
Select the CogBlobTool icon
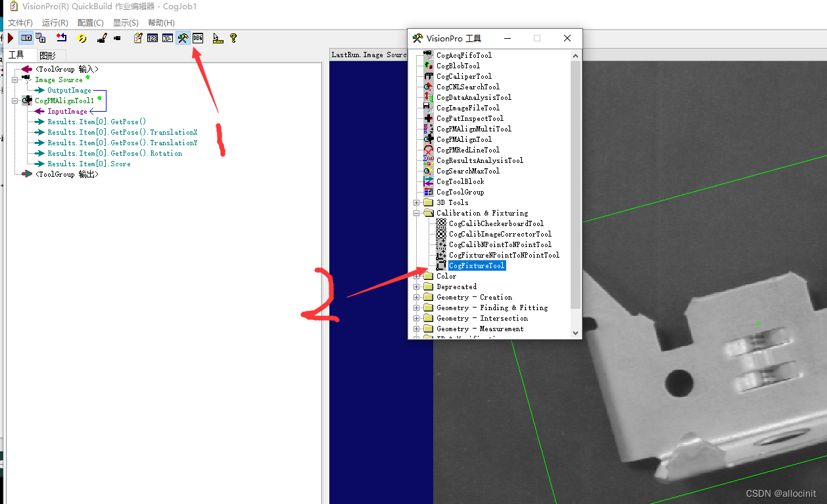427,66
